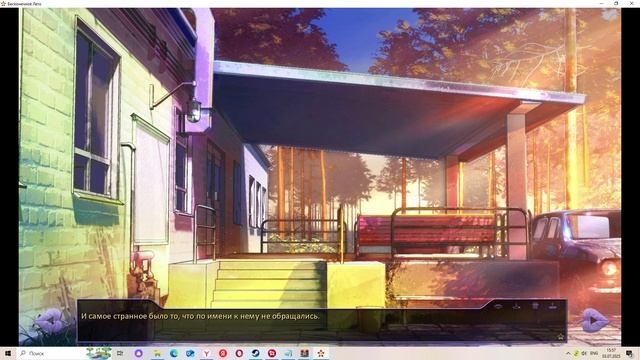The image size is (640, 360).
Task: Close the game window
Action: pyautogui.click(x=631, y=3)
